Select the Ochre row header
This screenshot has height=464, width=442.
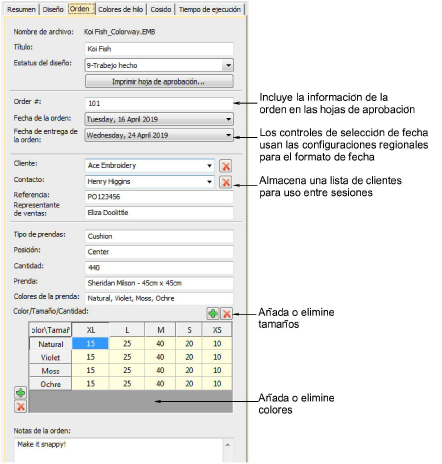[51, 384]
